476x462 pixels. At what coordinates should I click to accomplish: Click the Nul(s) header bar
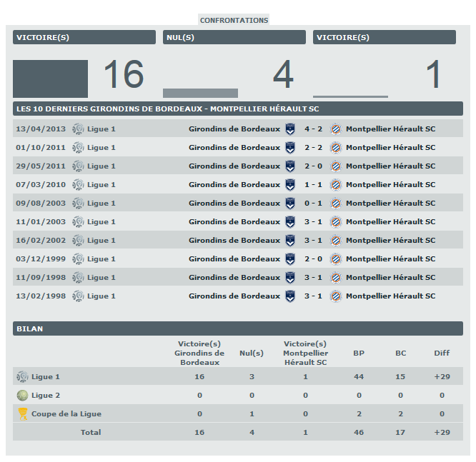click(x=234, y=37)
